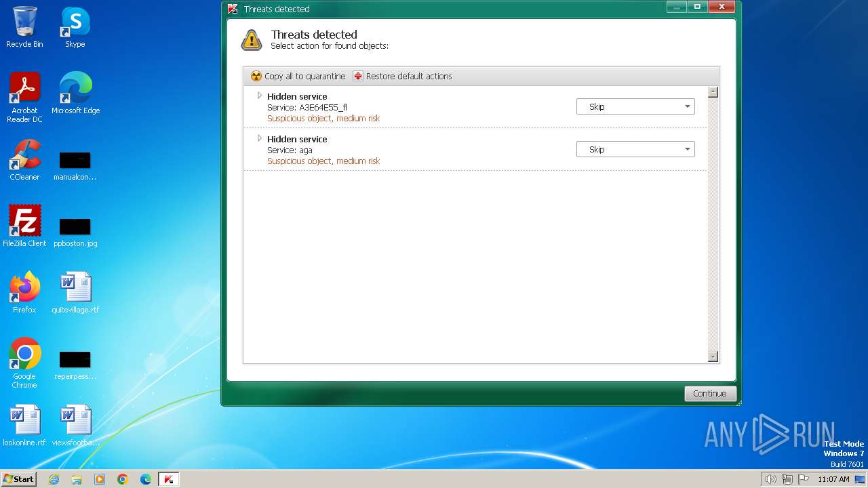Viewport: 868px width, 488px height.
Task: Open Edge from the taskbar
Action: (146, 479)
